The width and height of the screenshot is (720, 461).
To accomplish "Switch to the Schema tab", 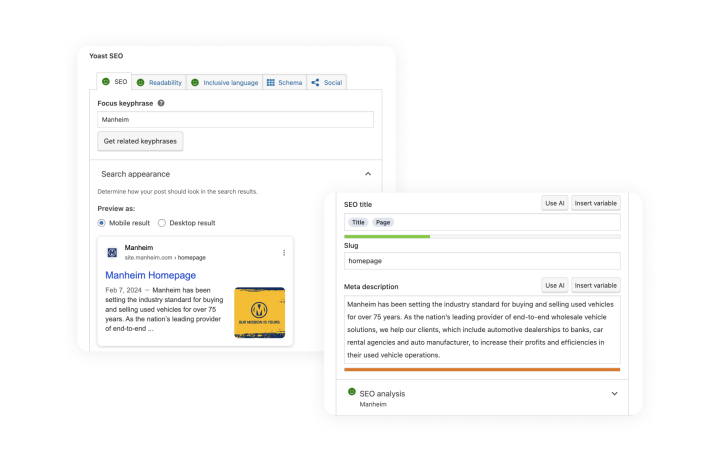I will 284,82.
